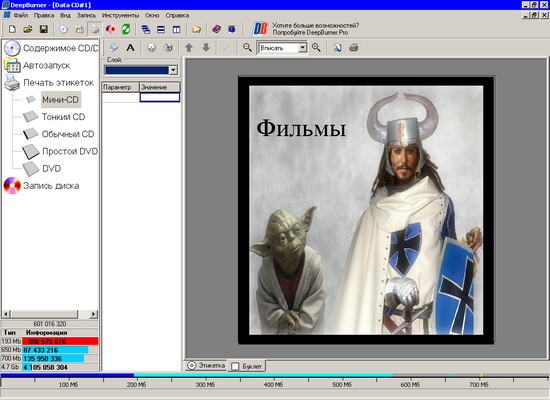The width and height of the screenshot is (550, 400).
Task: Select Автозапуск in sidebar
Action: tap(37, 65)
